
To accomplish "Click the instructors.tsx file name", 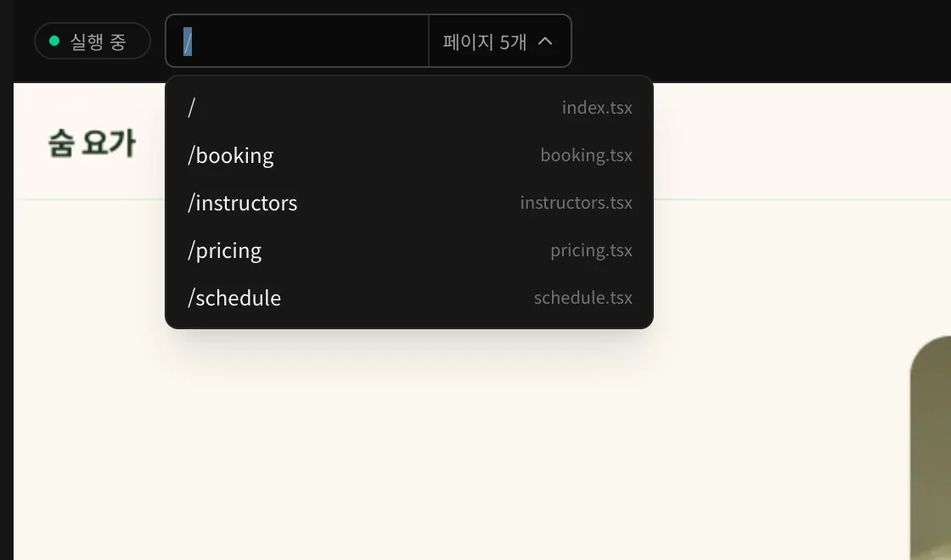I will click(x=576, y=203).
